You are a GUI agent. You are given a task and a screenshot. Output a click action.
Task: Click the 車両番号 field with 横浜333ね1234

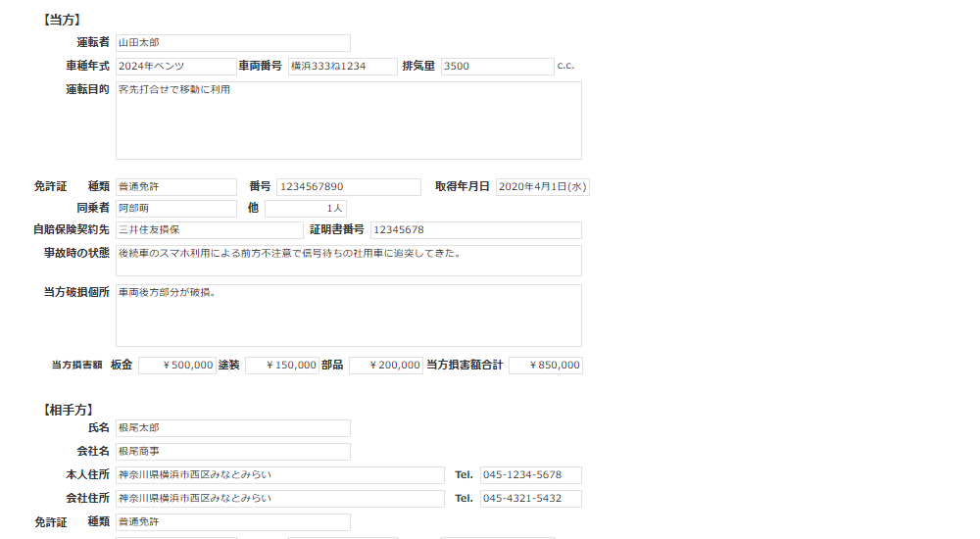pyautogui.click(x=343, y=67)
